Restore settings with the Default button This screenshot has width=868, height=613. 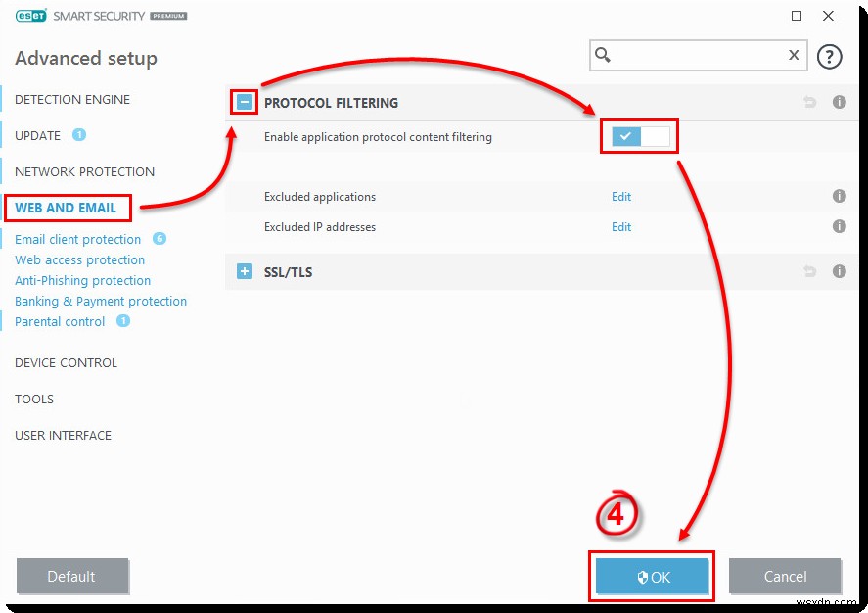[72, 577]
